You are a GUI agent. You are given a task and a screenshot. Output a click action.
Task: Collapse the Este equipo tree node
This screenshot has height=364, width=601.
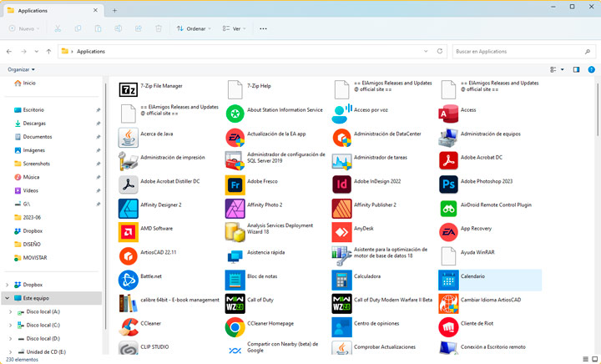(x=8, y=298)
